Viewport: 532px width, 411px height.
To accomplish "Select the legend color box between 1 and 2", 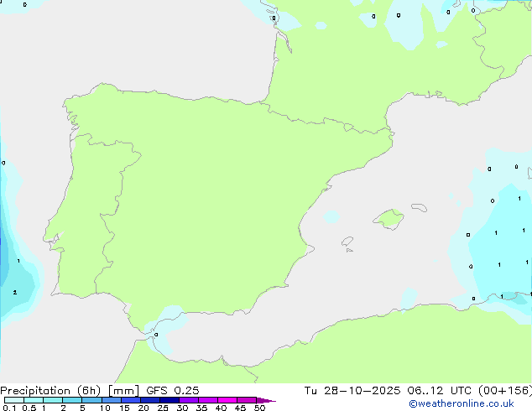I will tap(53, 400).
